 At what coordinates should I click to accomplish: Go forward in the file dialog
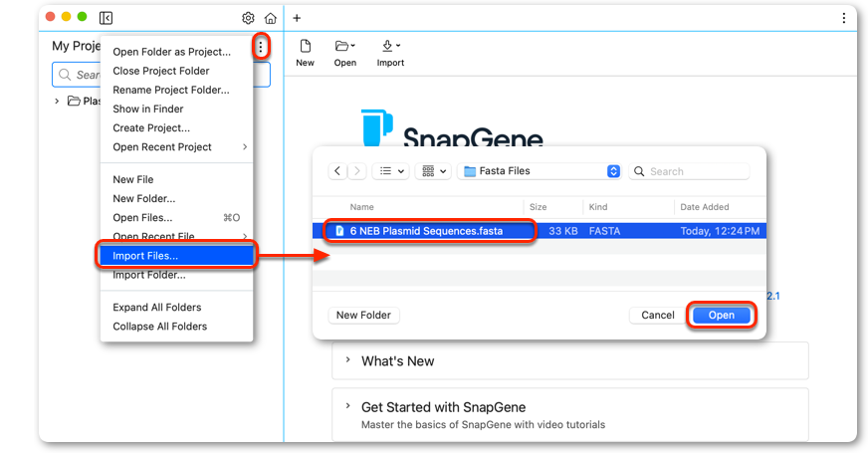(357, 171)
